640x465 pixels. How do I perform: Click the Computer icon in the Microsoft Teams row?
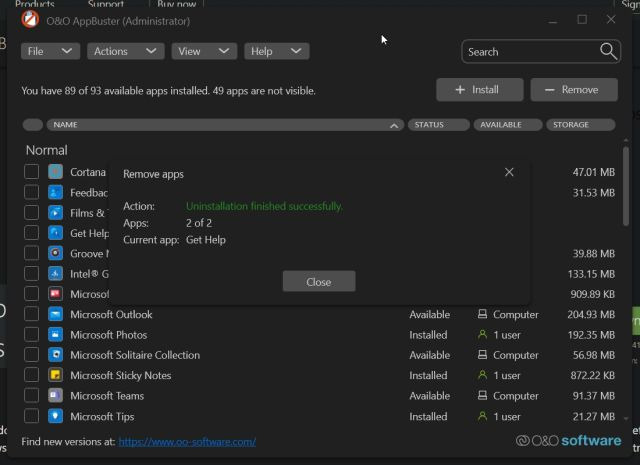click(482, 395)
